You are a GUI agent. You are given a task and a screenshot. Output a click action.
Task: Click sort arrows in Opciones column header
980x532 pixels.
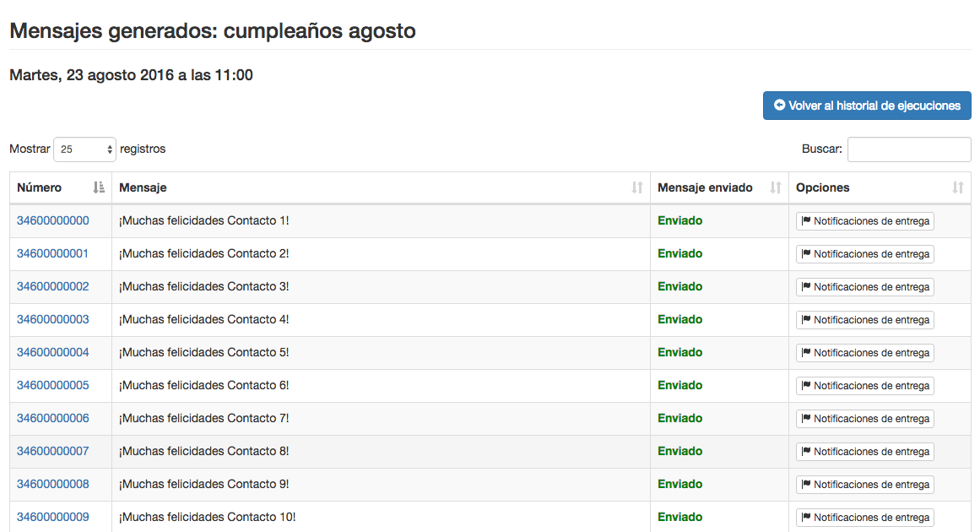coord(958,187)
